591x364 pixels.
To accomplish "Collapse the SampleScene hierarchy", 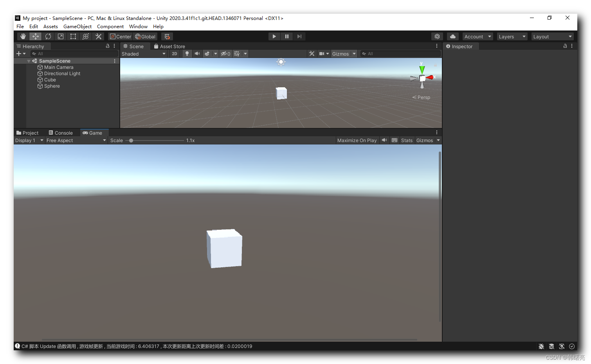I will point(28,61).
